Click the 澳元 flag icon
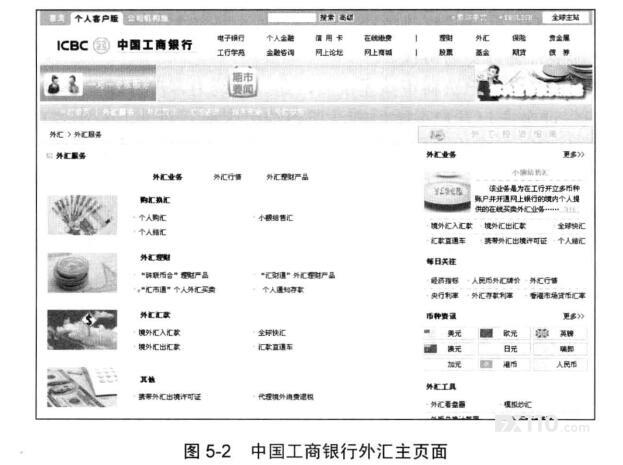The height and width of the screenshot is (465, 623). (x=430, y=349)
